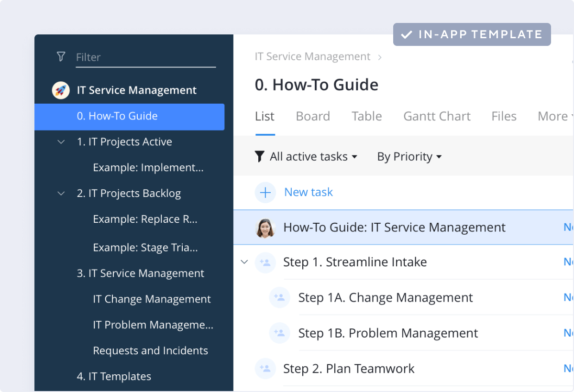Assign someone on Step 1. Streamline Intake
This screenshot has height=392, width=574.
(265, 262)
